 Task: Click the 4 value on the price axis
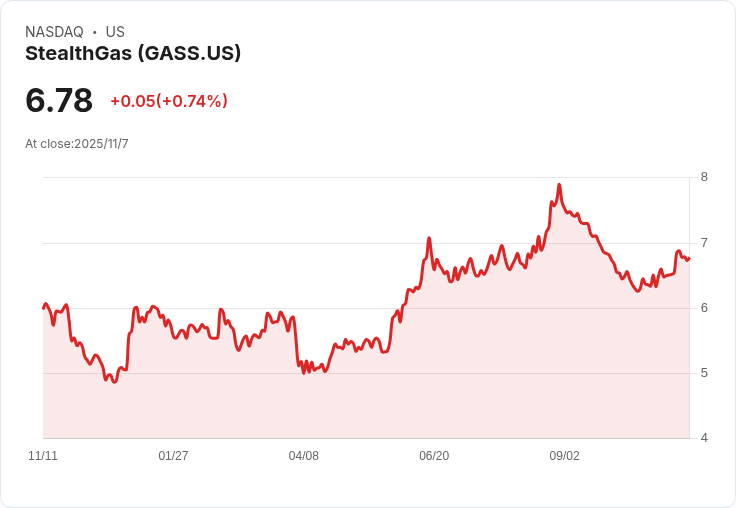tap(704, 438)
